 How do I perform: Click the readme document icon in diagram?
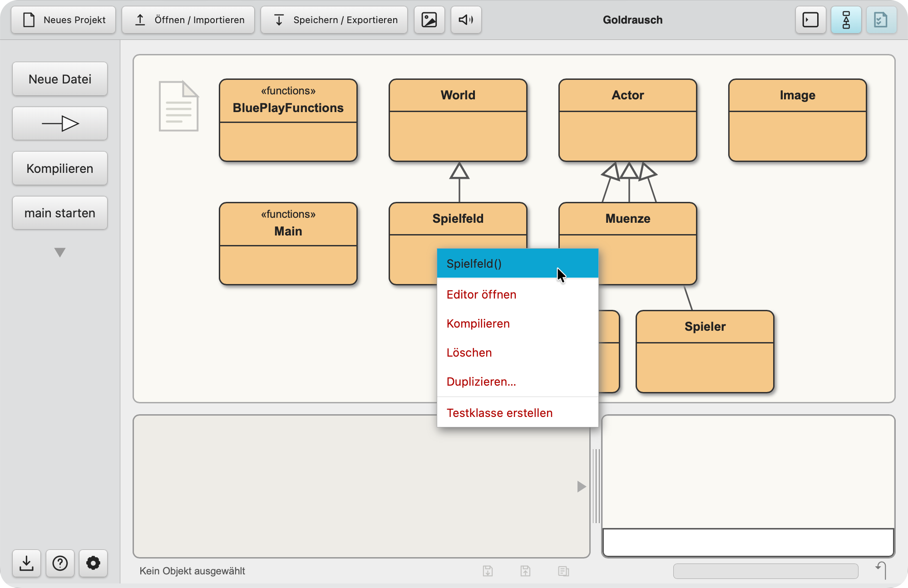tap(178, 106)
